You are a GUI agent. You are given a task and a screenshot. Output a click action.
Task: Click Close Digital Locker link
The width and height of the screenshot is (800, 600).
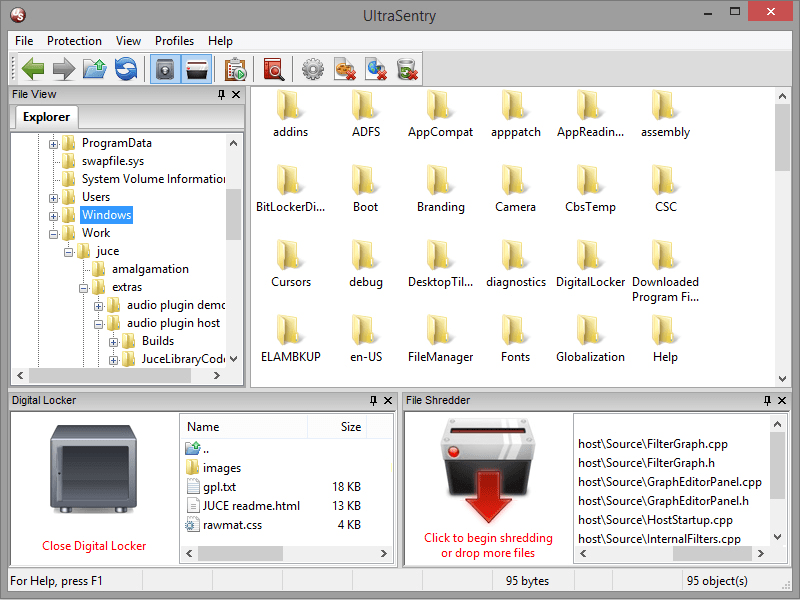[x=94, y=546]
